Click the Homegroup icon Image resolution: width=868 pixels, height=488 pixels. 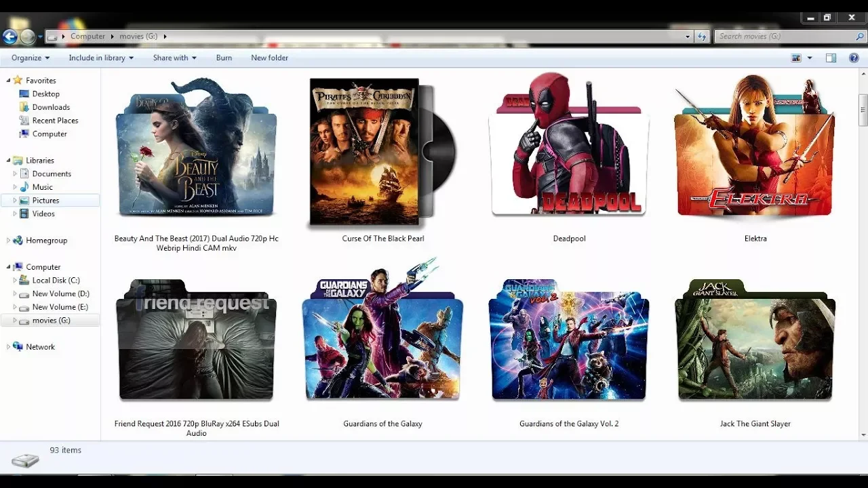pyautogui.click(x=18, y=241)
